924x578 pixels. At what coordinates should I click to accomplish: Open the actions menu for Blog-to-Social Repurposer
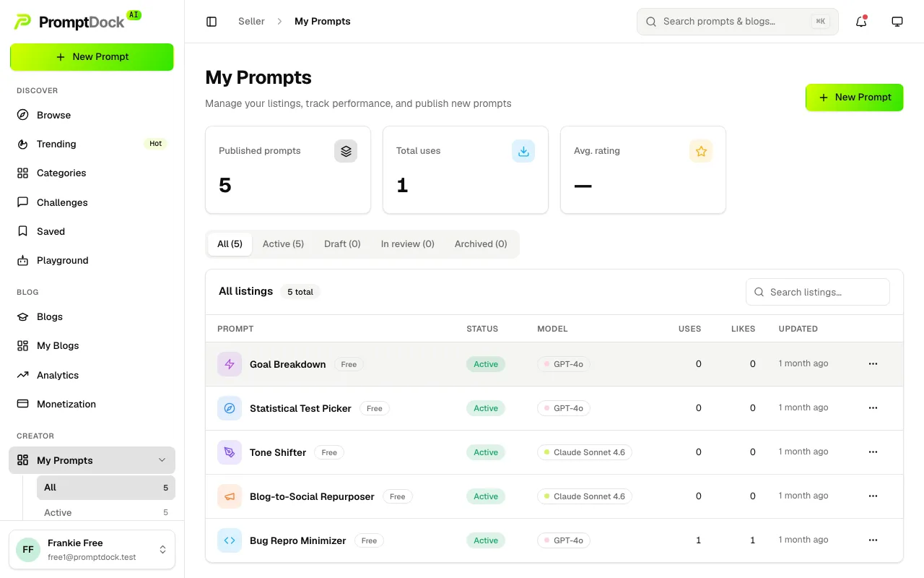[873, 496]
